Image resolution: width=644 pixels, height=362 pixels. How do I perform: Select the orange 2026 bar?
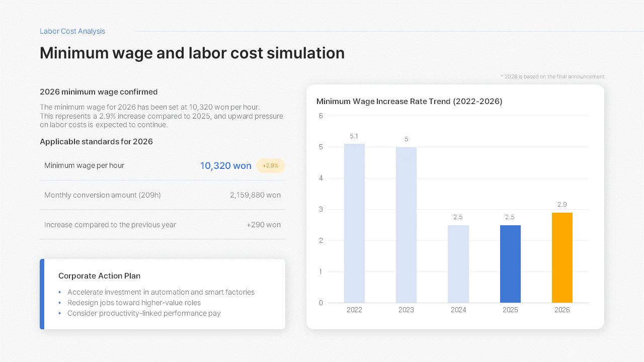tap(562, 257)
